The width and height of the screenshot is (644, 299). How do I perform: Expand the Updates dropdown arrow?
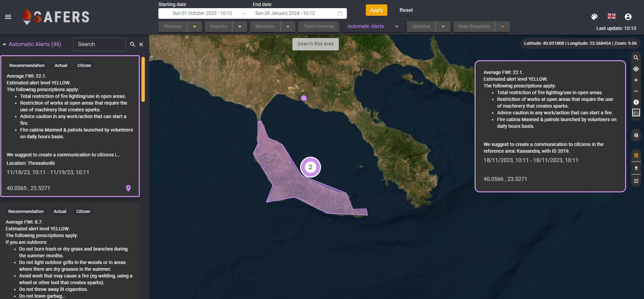(443, 26)
